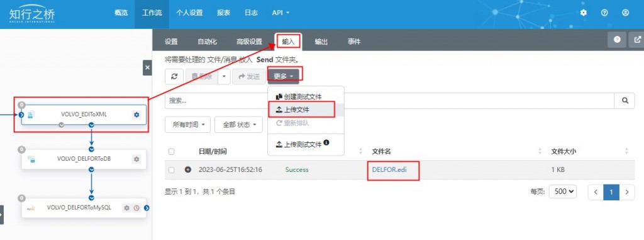Open panel in new window icon
The height and width of the screenshot is (240, 644).
point(638,40)
